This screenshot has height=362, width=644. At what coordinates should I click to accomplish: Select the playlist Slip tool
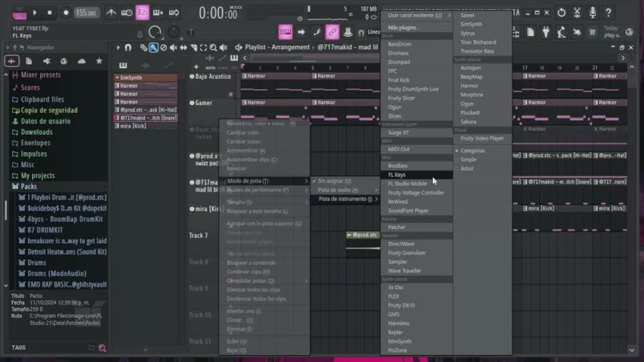click(x=184, y=48)
